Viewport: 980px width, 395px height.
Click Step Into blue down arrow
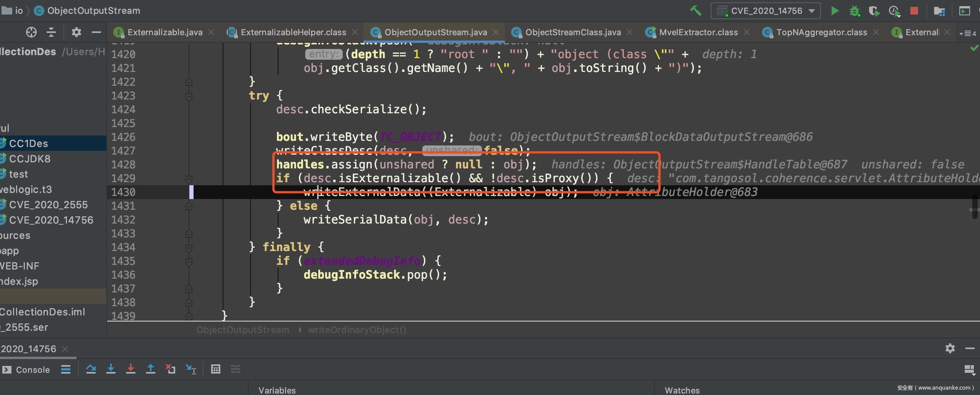click(111, 369)
